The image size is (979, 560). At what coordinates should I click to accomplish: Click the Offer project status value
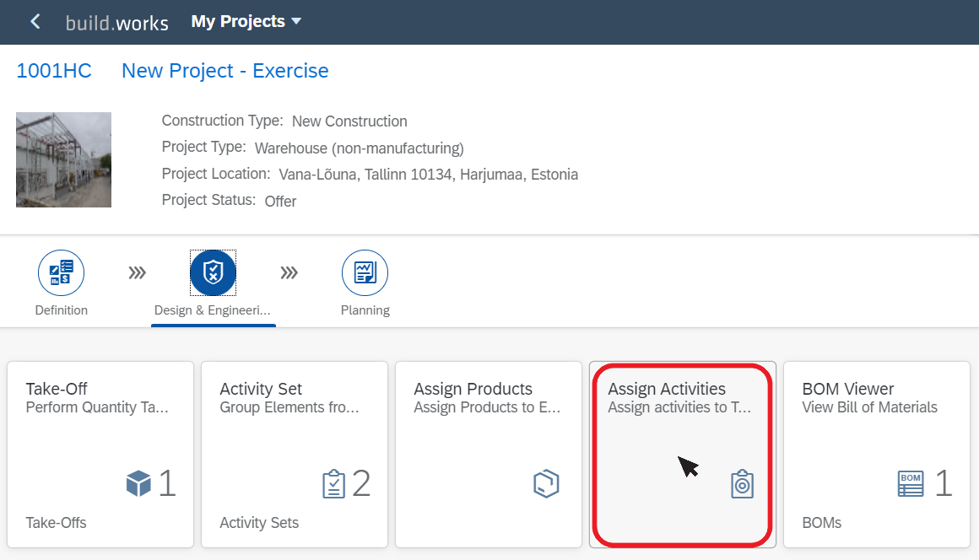(280, 201)
